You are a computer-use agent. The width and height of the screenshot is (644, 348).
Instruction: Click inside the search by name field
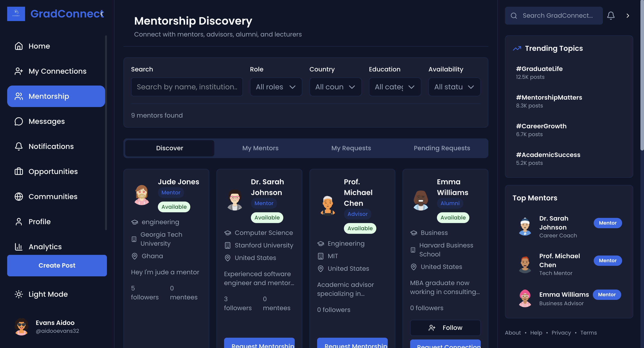tap(187, 87)
